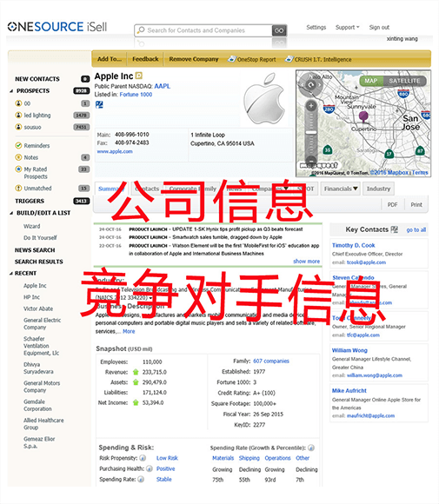Click the Remove Company toolbar item
Screen dimensions: 439x504
pyautogui.click(x=194, y=59)
